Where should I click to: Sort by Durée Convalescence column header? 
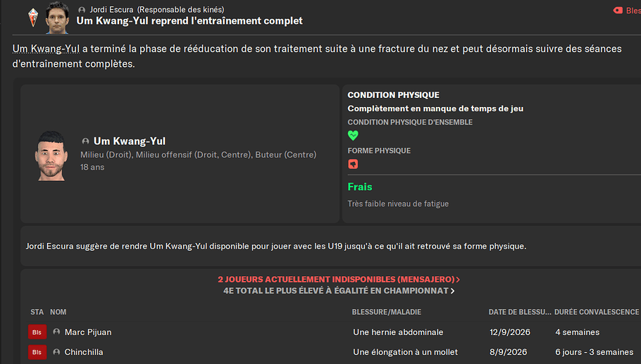coord(597,312)
